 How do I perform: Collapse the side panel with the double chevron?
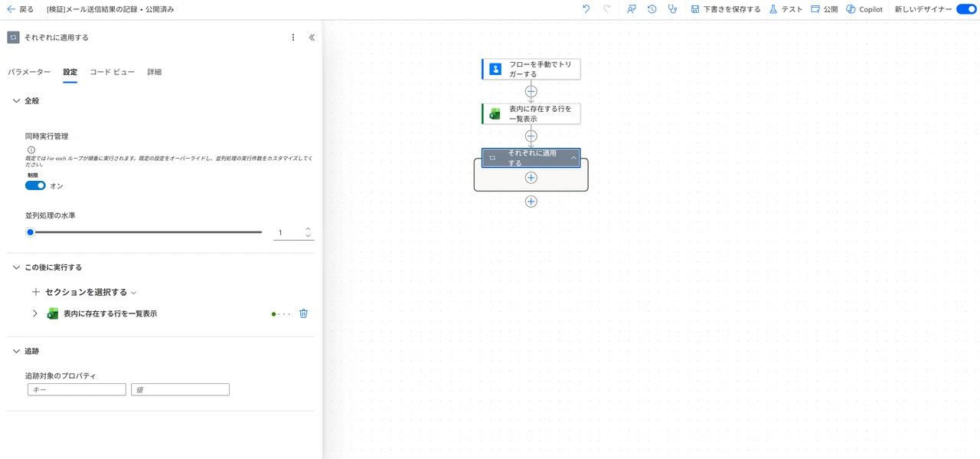pos(312,38)
